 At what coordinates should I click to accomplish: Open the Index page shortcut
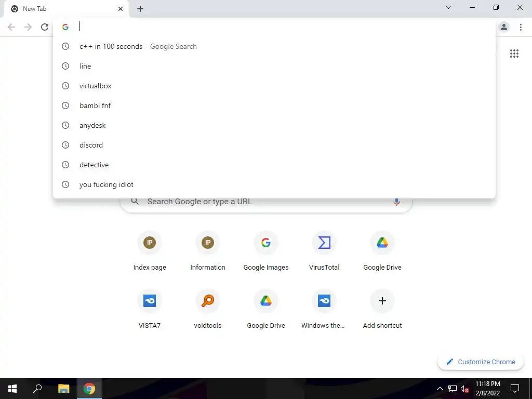click(x=150, y=252)
